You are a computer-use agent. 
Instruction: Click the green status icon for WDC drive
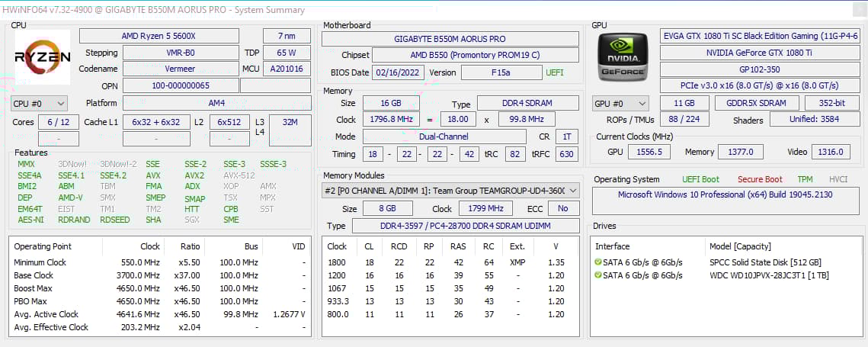(598, 275)
